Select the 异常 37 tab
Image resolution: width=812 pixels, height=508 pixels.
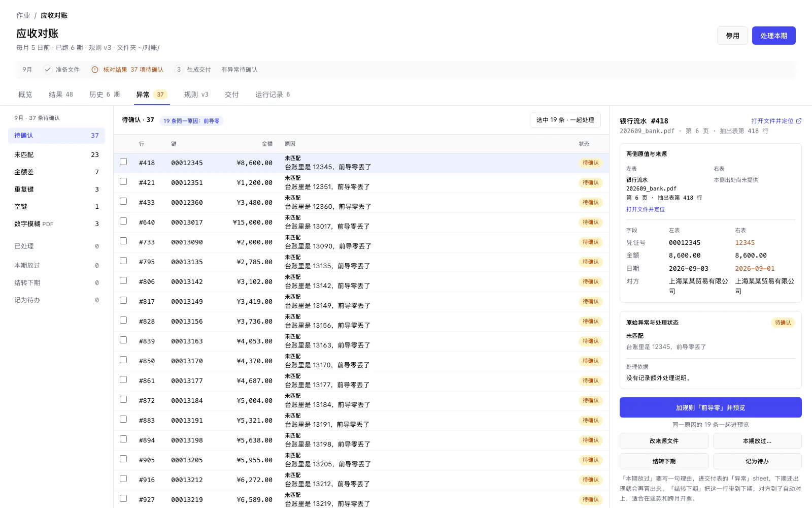[x=152, y=94]
